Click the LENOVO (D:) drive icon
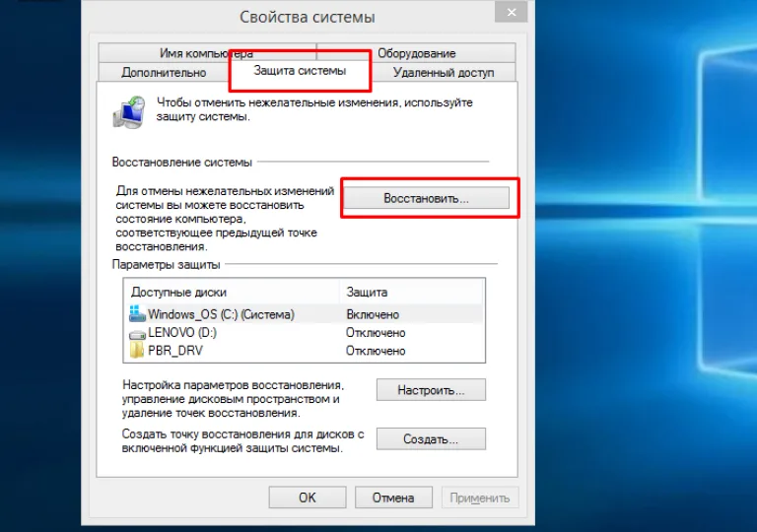This screenshot has width=757, height=532. [137, 334]
